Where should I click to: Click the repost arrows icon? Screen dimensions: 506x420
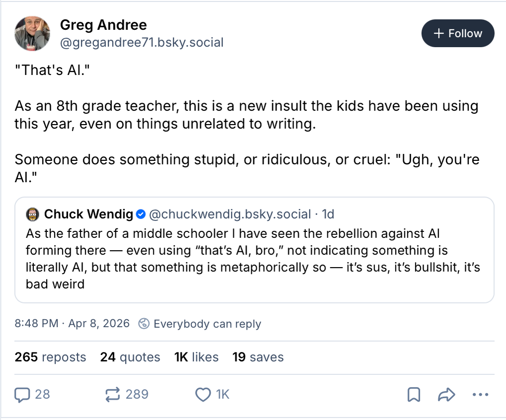tap(113, 395)
